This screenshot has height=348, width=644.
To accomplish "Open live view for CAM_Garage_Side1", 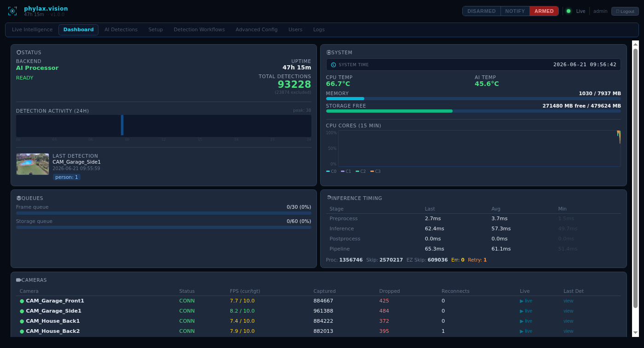I will [526, 311].
